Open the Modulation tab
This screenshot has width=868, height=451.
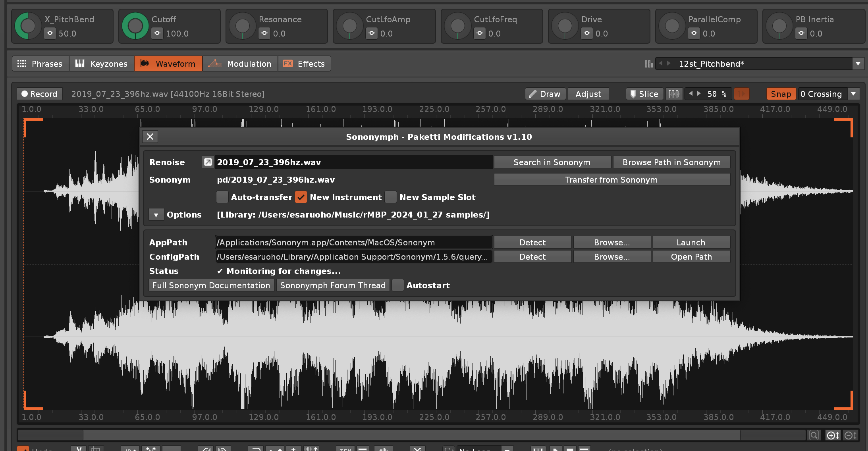(x=240, y=64)
